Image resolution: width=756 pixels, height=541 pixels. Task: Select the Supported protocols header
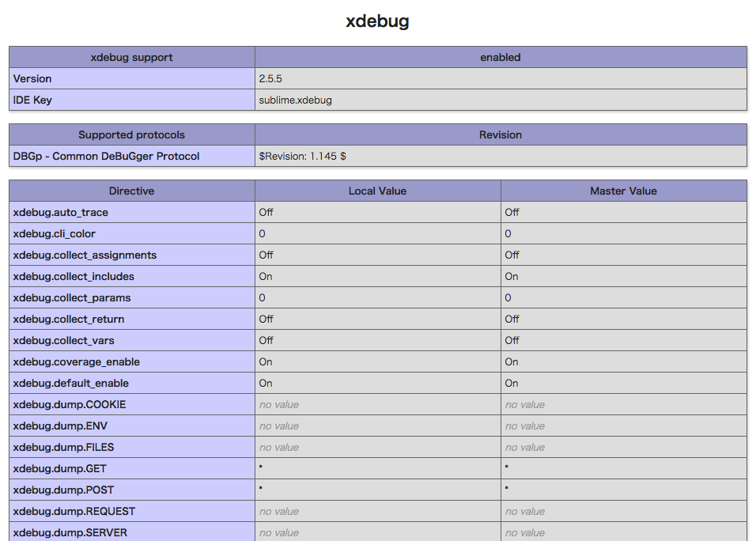tap(130, 134)
